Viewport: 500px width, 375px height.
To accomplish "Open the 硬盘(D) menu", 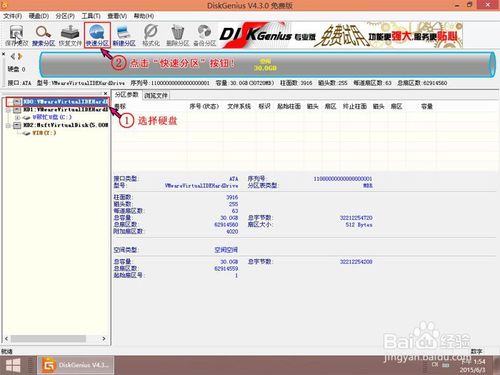I will click(x=39, y=16).
